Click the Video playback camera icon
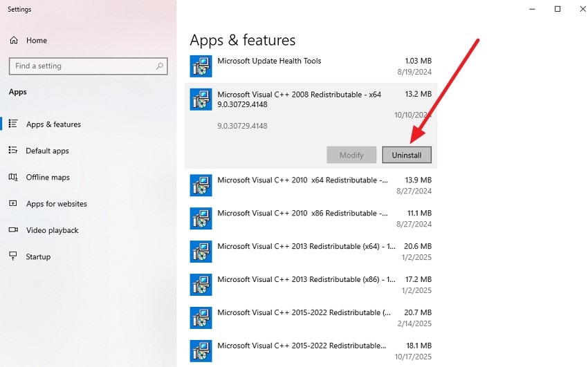Viewport: 588px width, 367px height. pyautogui.click(x=13, y=229)
